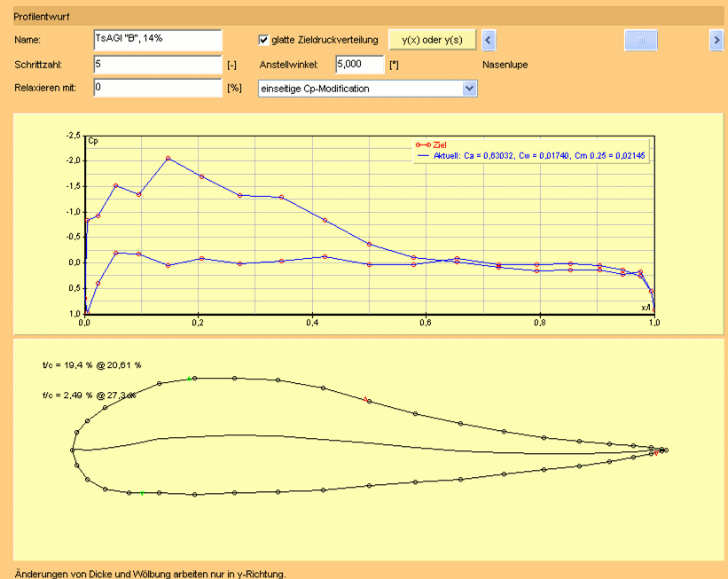The height and width of the screenshot is (579, 728).
Task: Select the peak Cp point near -2,0
Action: [x=168, y=159]
